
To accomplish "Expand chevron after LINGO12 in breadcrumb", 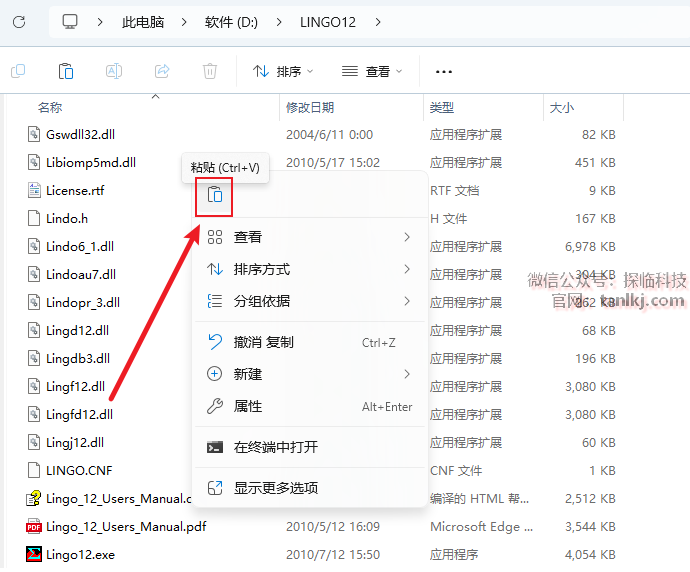I will pos(378,22).
